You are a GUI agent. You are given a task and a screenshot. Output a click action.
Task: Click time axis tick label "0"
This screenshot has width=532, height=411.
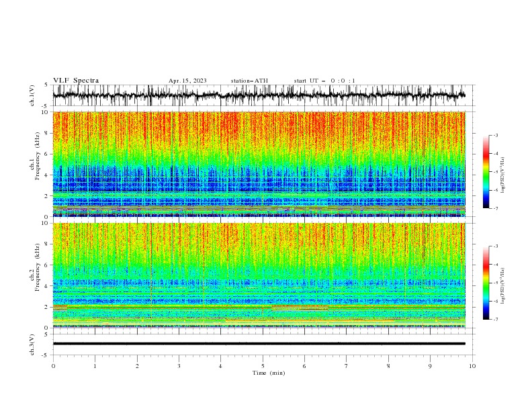pos(53,366)
